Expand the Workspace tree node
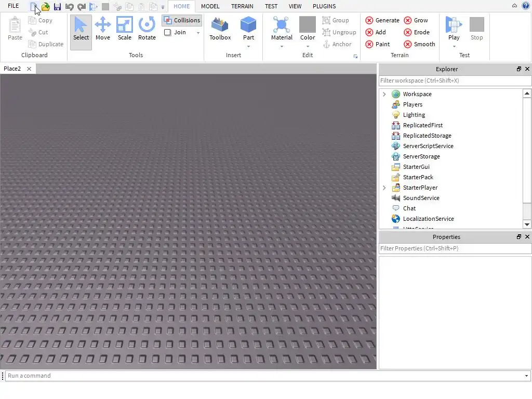This screenshot has height=399, width=532. (x=384, y=94)
